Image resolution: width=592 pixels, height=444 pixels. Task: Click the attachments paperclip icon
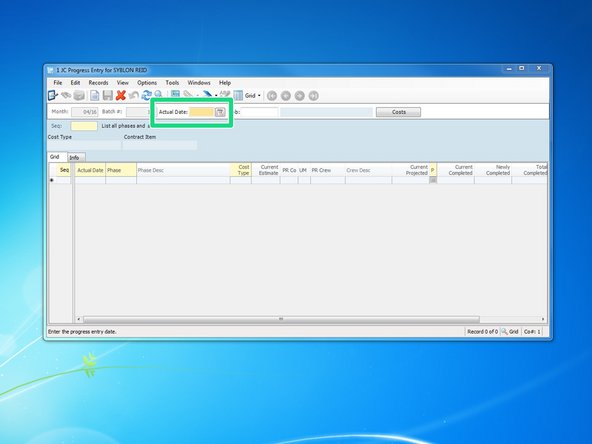[188, 95]
